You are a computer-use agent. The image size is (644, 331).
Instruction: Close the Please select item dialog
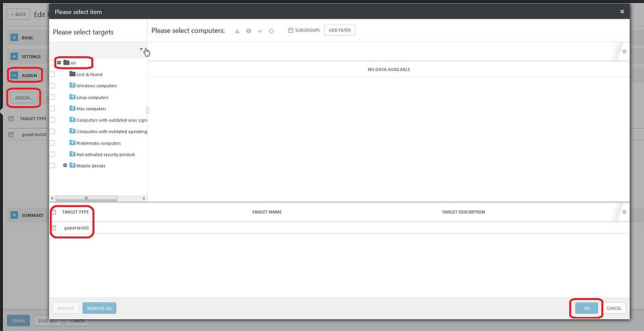(x=622, y=12)
